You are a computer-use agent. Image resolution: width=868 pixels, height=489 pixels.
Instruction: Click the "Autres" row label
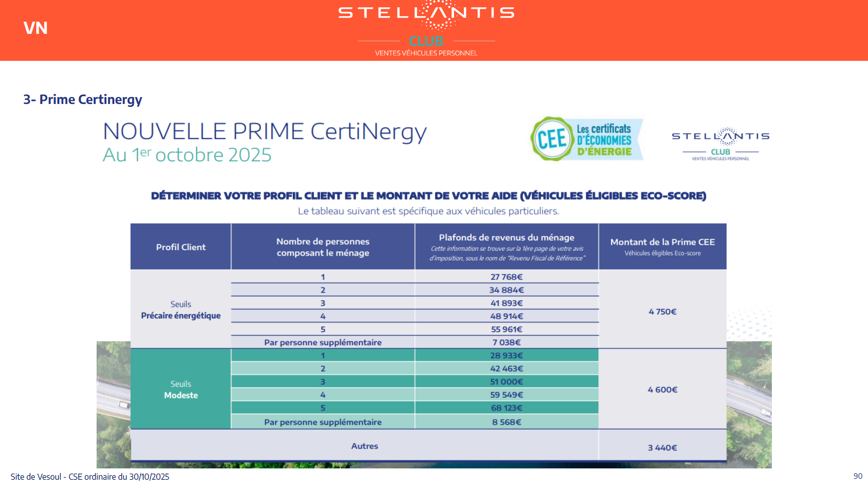364,446
